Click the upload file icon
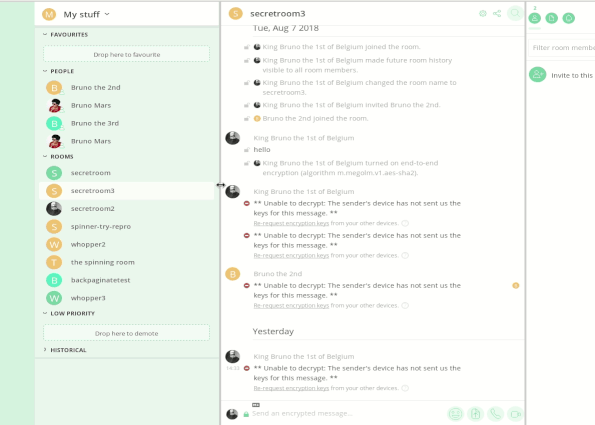The height and width of the screenshot is (425, 595). click(475, 414)
